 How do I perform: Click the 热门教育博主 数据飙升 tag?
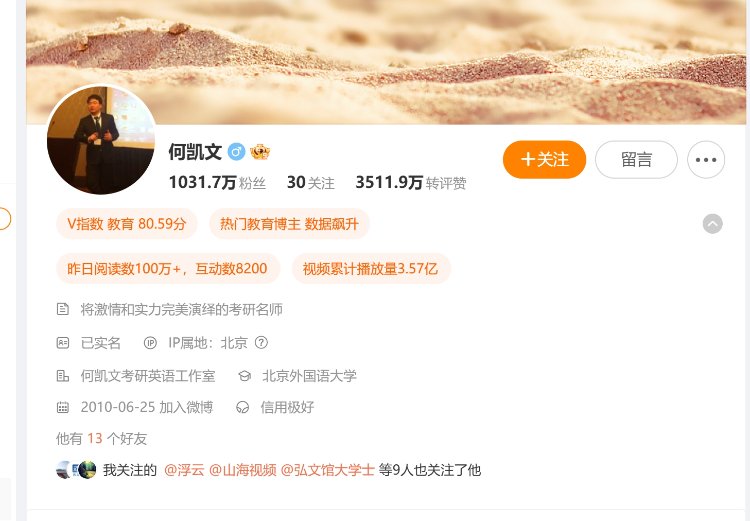point(289,224)
